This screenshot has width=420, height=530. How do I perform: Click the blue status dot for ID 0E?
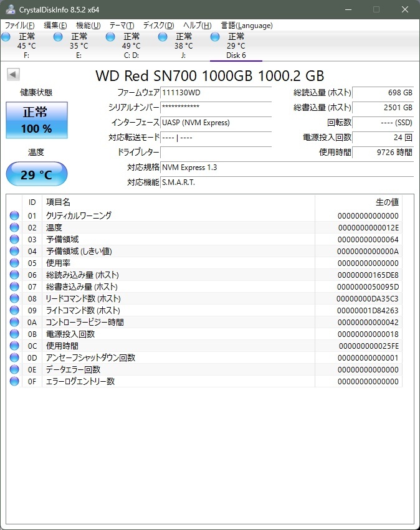pos(14,369)
